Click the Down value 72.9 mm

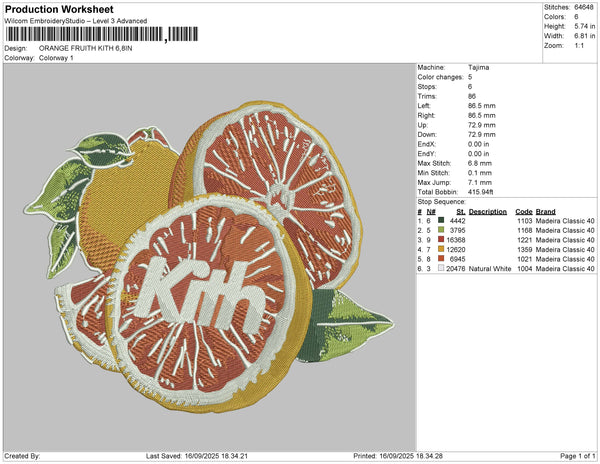(481, 134)
